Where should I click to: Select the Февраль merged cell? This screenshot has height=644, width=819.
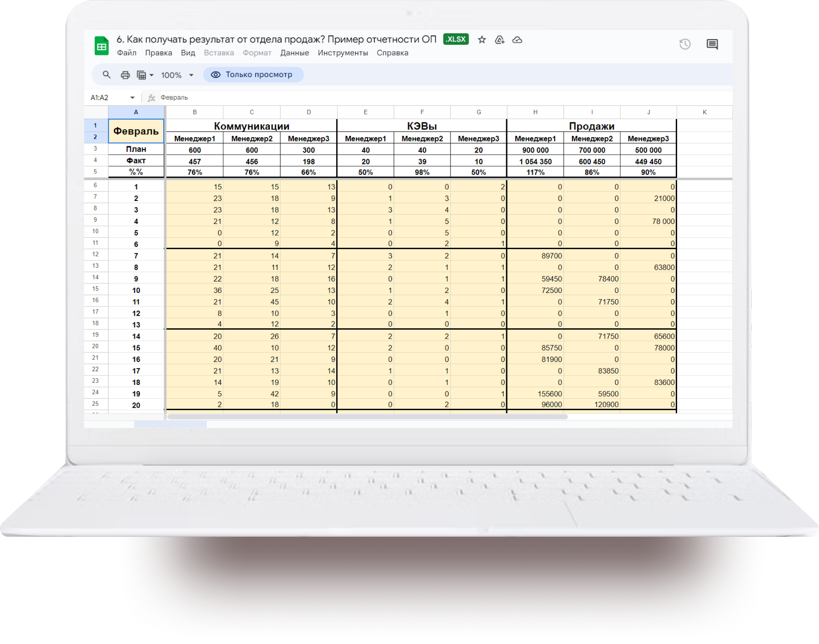pyautogui.click(x=136, y=131)
